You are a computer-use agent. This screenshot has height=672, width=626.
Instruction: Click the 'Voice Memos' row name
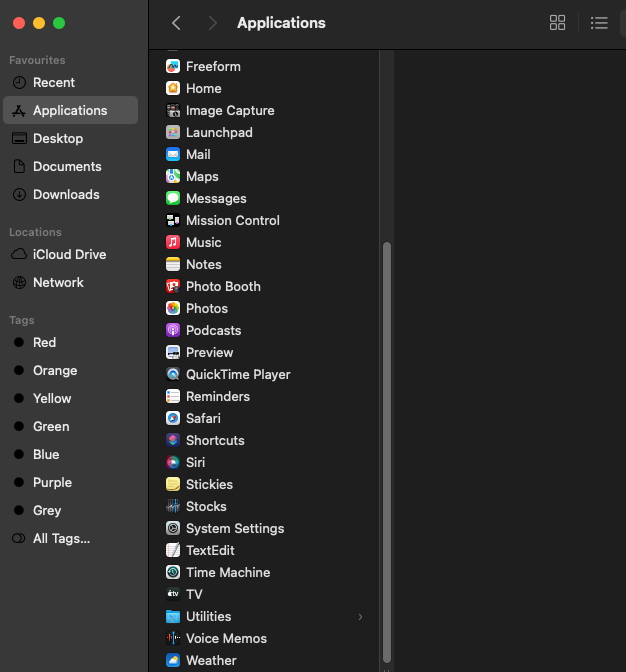click(226, 639)
